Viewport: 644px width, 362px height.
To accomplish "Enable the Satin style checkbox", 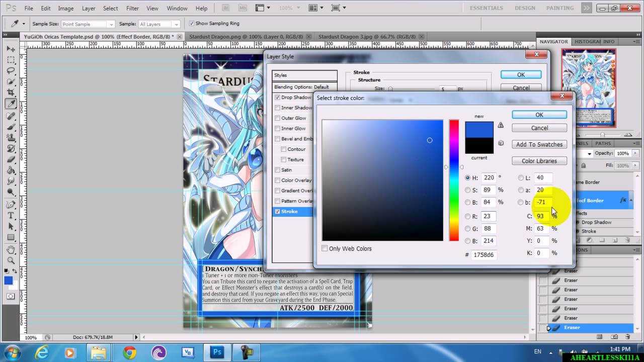I will coord(277,170).
